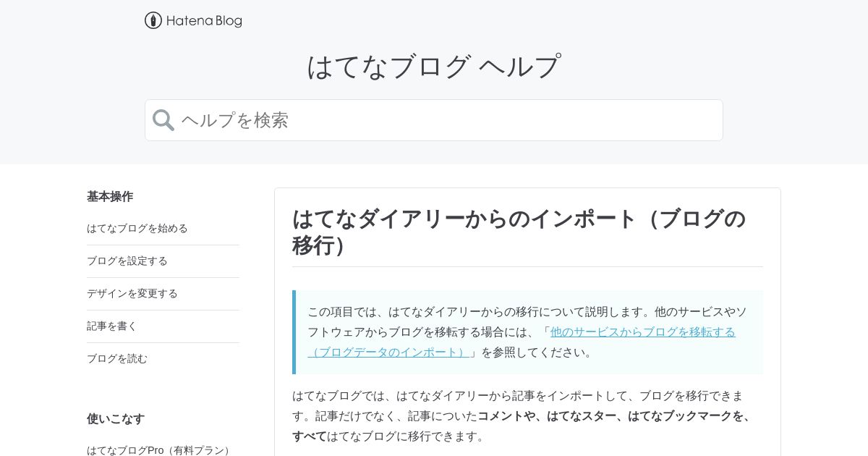Follow the 他のサービスからブログを移転する link
The width and height of the screenshot is (868, 456).
point(643,332)
